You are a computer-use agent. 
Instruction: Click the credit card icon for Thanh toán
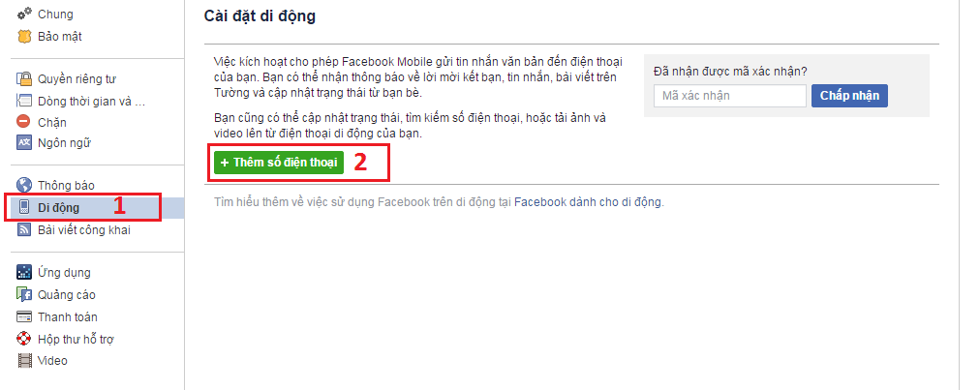(24, 316)
